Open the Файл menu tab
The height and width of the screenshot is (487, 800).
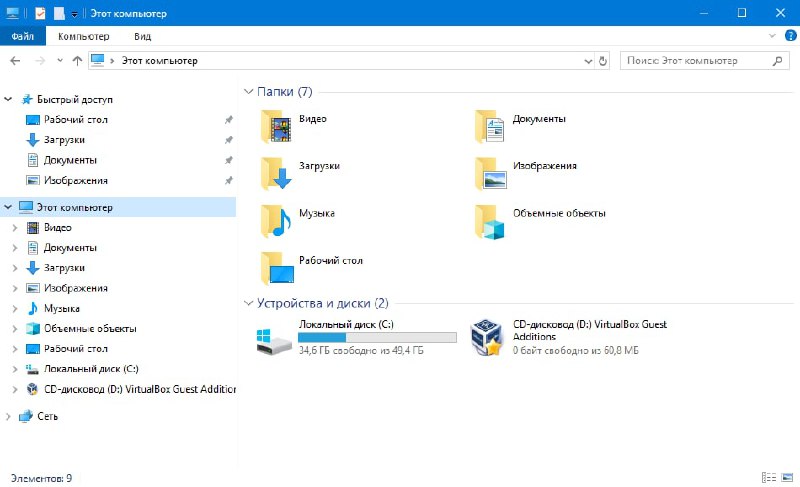22,36
